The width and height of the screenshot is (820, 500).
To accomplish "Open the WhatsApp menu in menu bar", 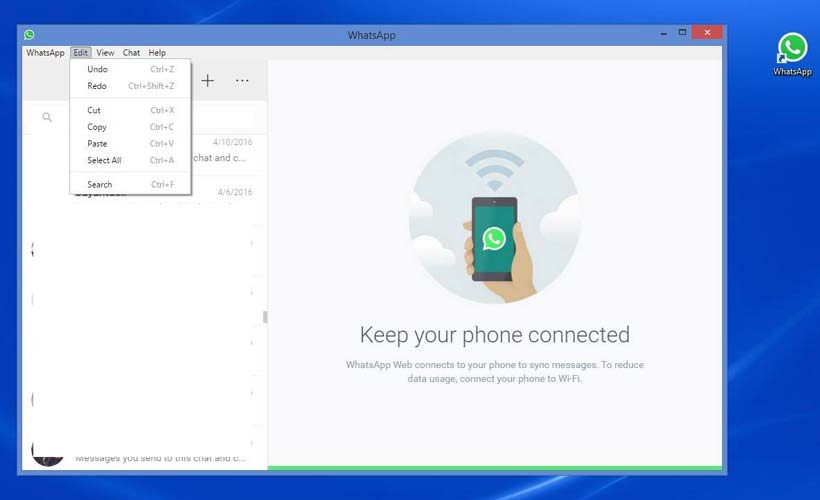I will click(45, 53).
